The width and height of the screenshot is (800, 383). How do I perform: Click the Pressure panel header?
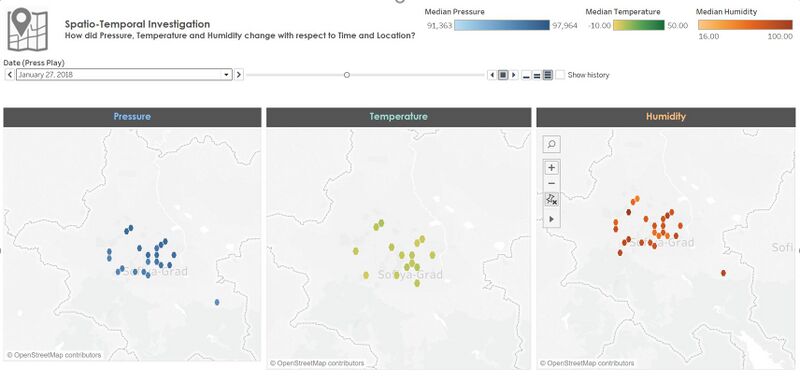pyautogui.click(x=132, y=117)
